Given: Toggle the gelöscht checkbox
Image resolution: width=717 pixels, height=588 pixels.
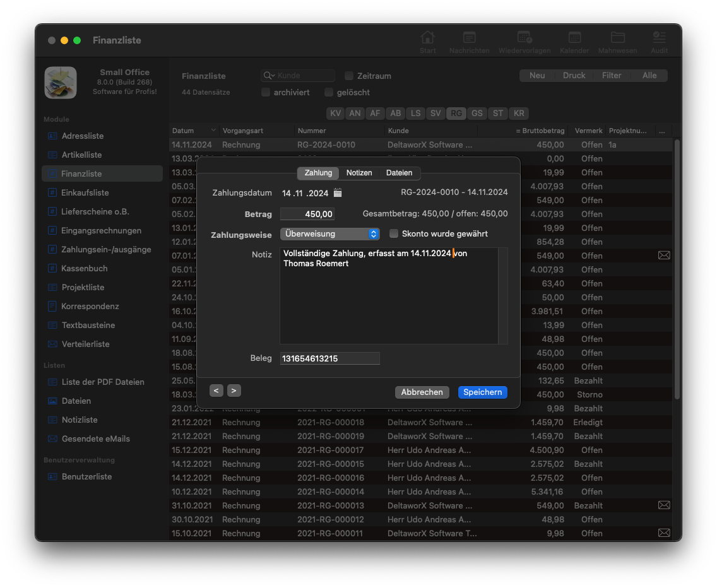Looking at the screenshot, I should pos(328,92).
